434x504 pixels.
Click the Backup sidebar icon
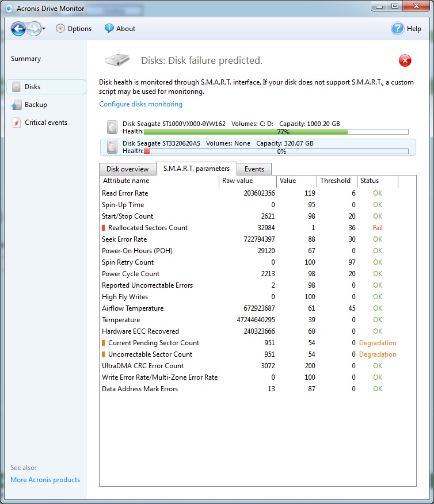tap(16, 105)
